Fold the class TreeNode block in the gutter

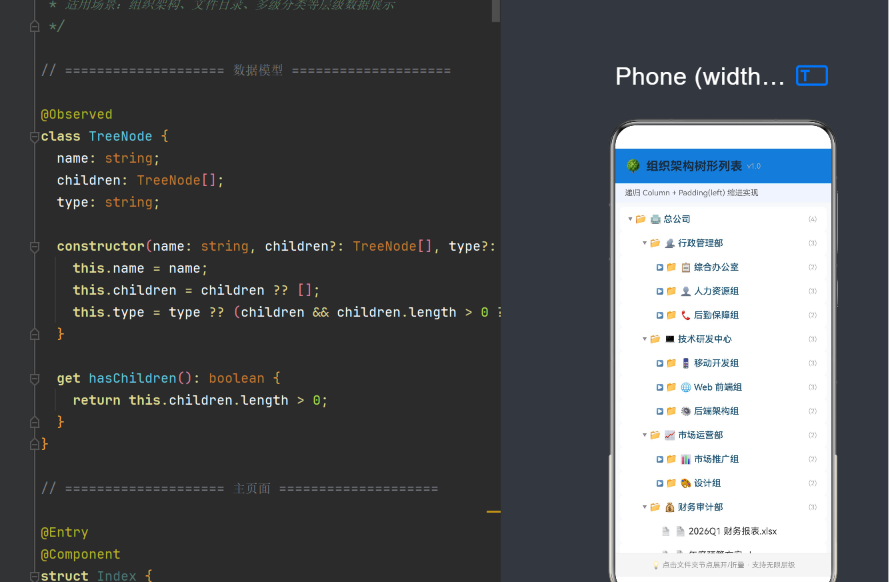point(35,137)
